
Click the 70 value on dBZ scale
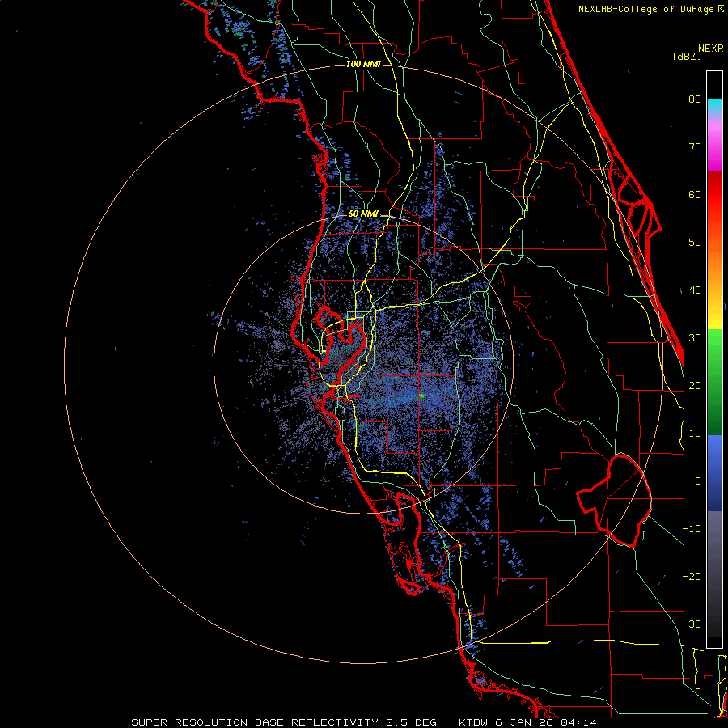coord(695,147)
